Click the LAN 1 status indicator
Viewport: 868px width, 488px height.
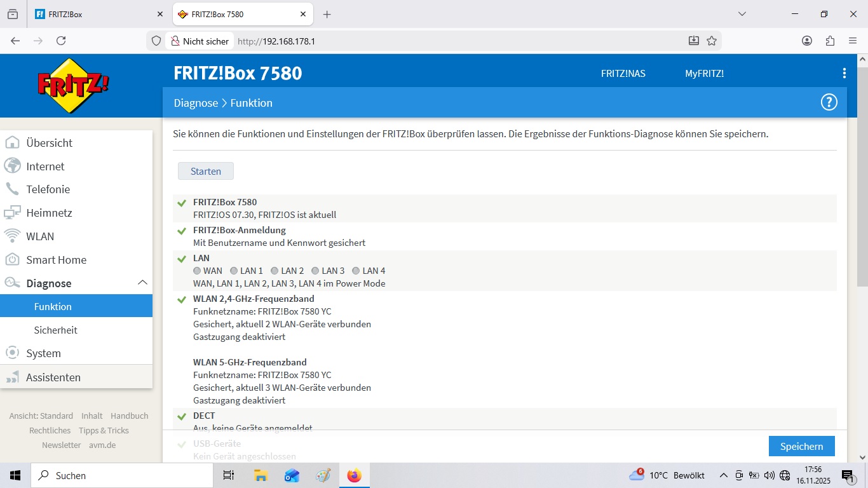coord(234,271)
